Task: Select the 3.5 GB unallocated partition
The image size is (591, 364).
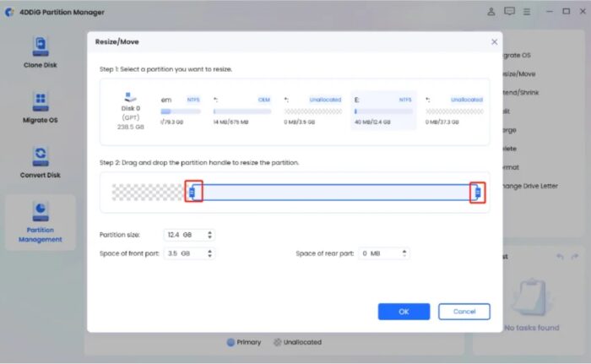Action: point(313,111)
